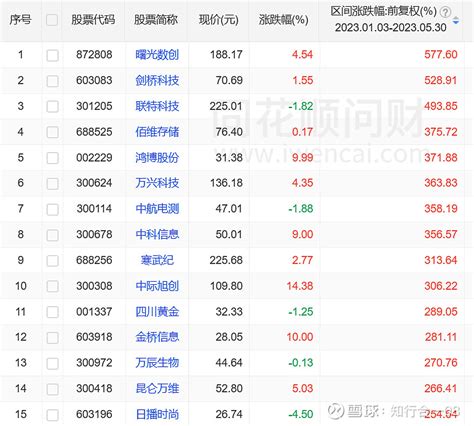Click price value 47.01
474x426 pixels.
[x=229, y=209]
